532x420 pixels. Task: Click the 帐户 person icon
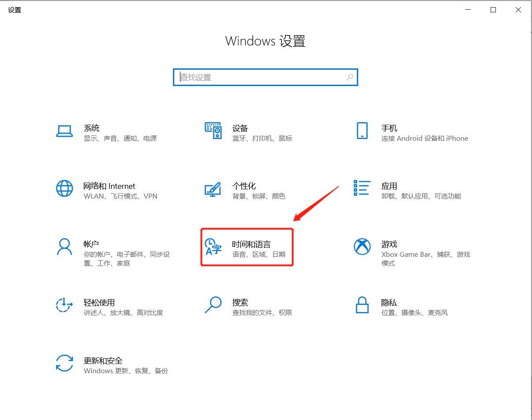click(64, 247)
